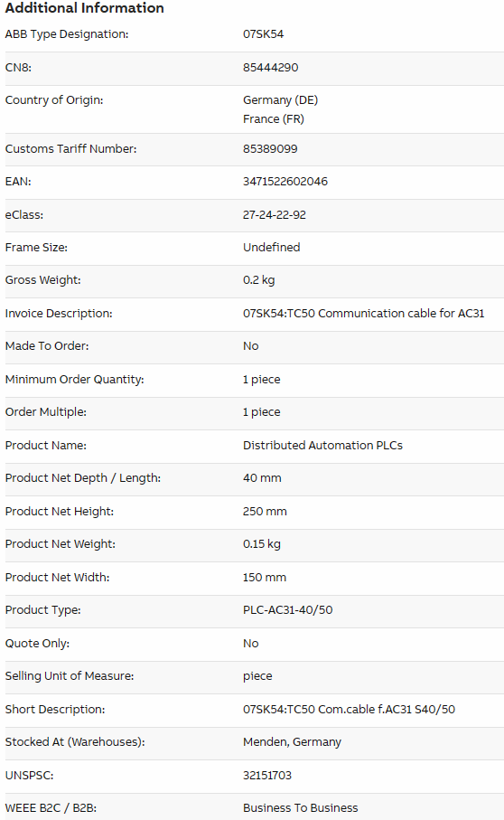Click the Invoice Description text for AC31

[x=363, y=313]
